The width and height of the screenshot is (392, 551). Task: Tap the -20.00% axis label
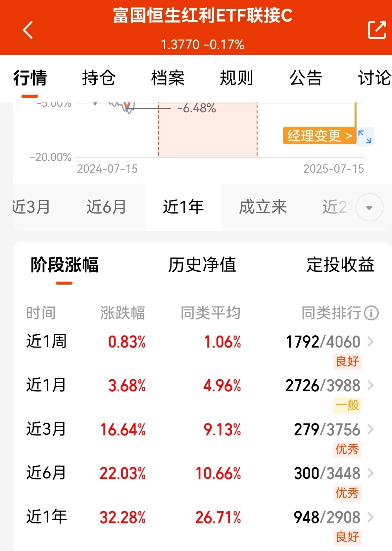click(x=51, y=157)
